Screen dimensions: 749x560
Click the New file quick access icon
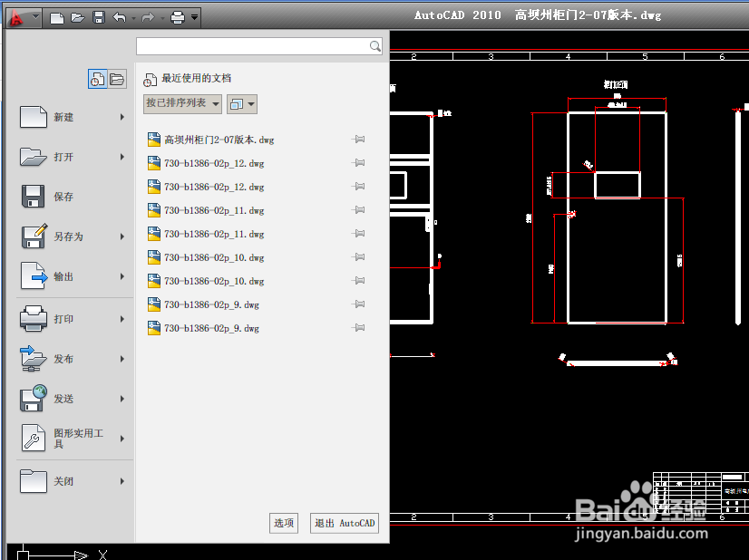tap(57, 18)
